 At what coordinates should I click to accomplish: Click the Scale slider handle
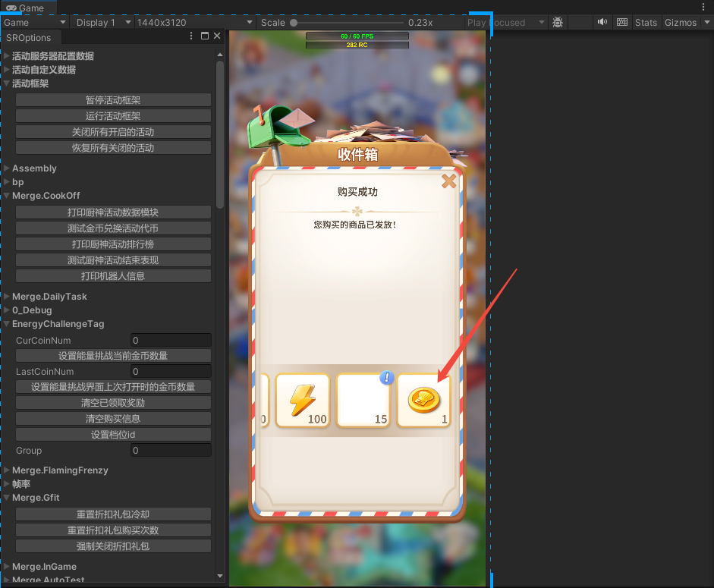point(294,23)
